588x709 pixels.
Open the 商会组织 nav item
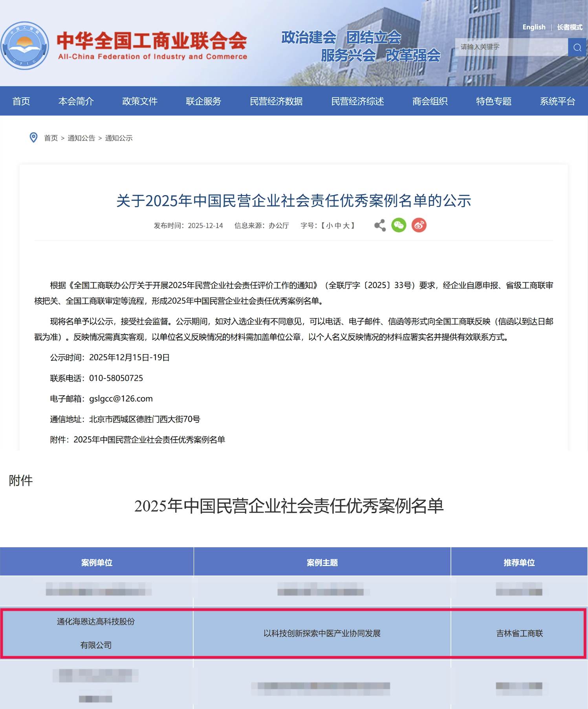[x=430, y=101]
